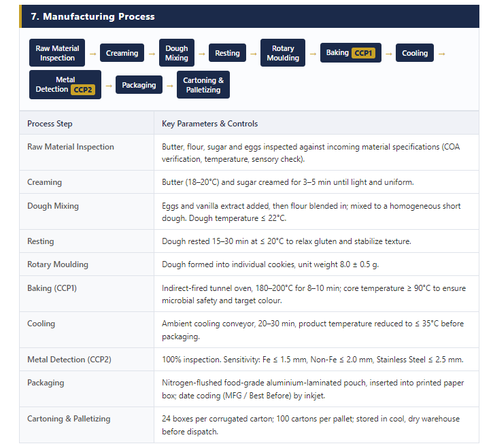Click the Cartoning & Palletizing flow box
Image resolution: width=493 pixels, height=448 pixels.
point(203,85)
